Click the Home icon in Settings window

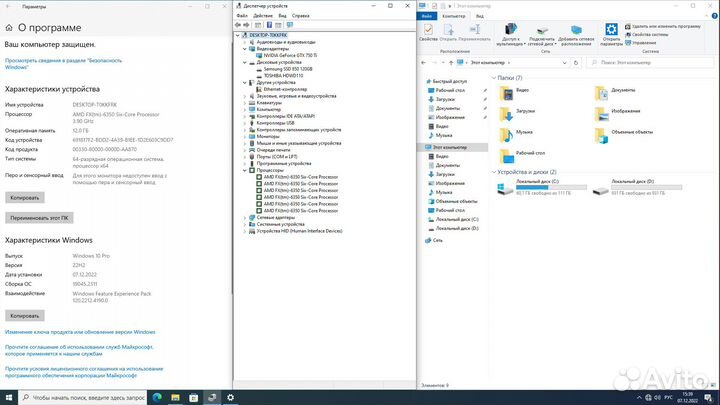coord(9,28)
